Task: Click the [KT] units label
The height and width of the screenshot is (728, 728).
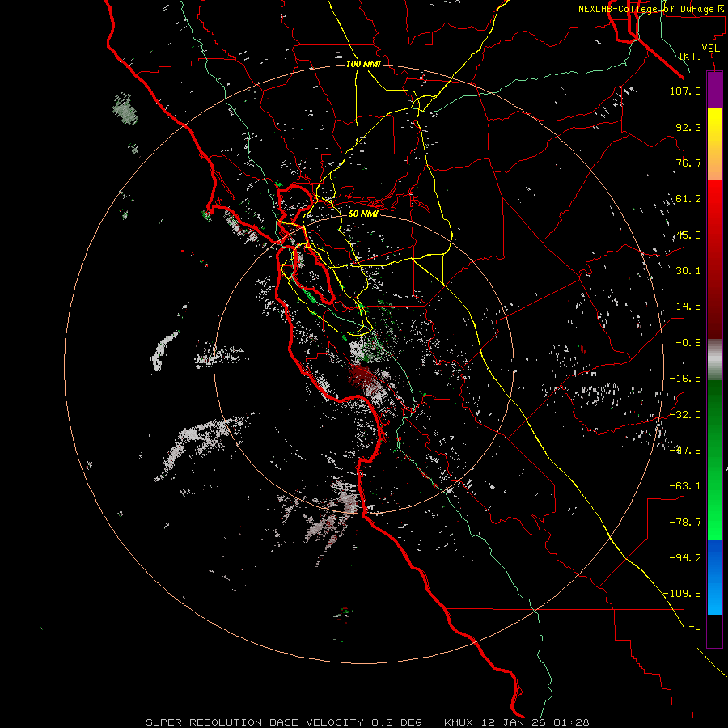Action: pyautogui.click(x=691, y=56)
